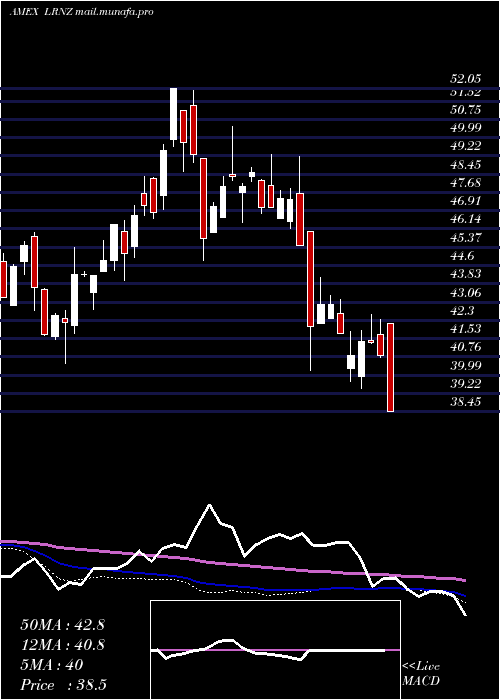Click the 49.22 price level label
500x700 pixels.
466,146
